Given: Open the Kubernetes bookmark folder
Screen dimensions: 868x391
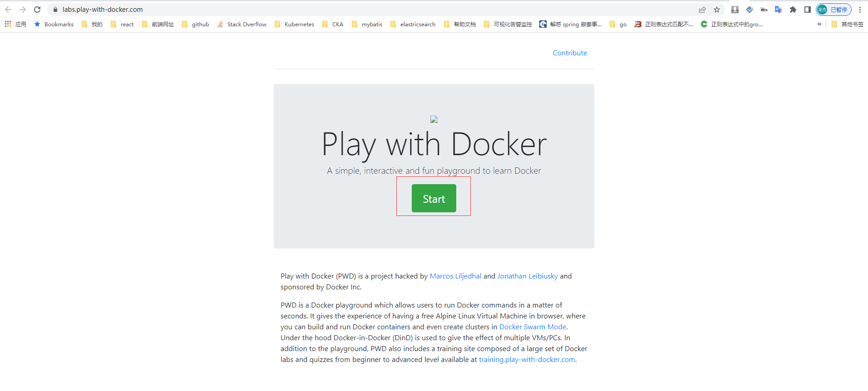Looking at the screenshot, I should tap(295, 24).
